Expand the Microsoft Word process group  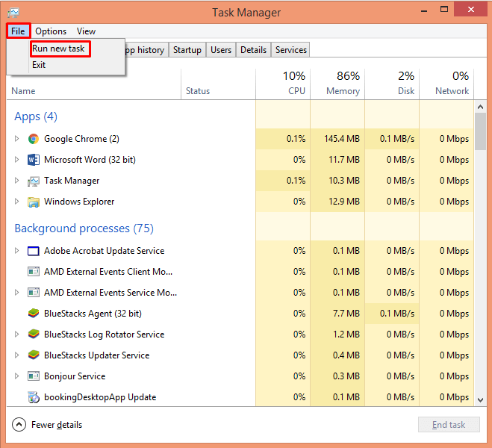pos(17,160)
